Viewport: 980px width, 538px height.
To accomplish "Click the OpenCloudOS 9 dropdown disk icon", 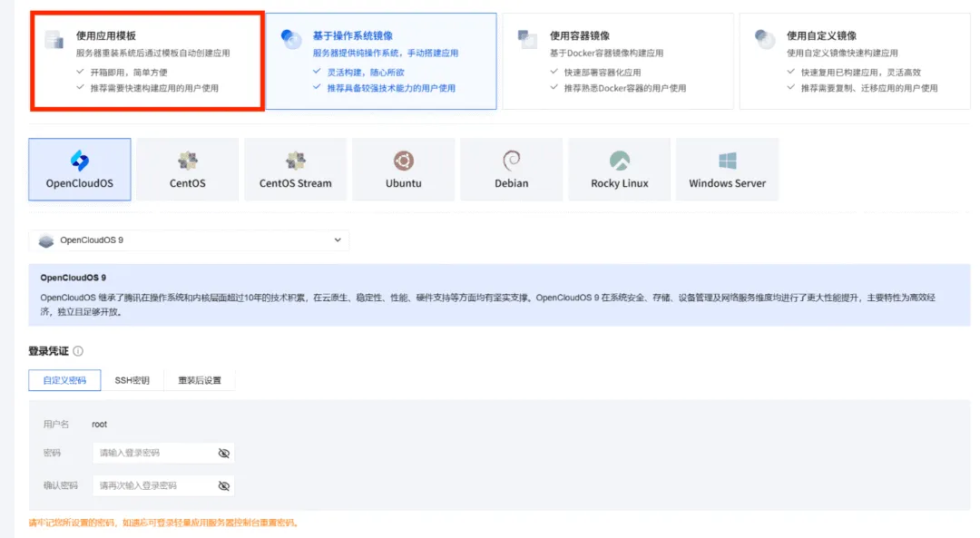I will tap(46, 240).
